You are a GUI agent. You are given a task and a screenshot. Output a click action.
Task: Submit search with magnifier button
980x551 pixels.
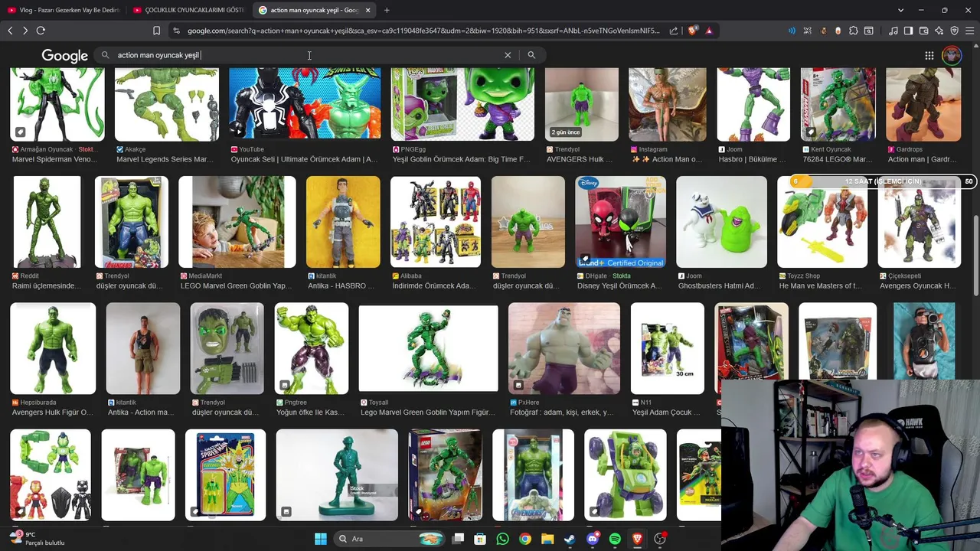pos(531,55)
